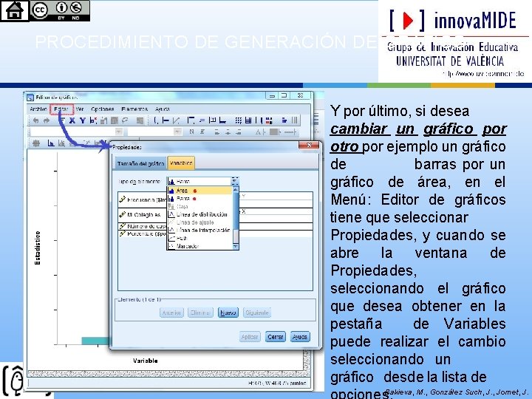Click the Ayuda button in Propiedades dialog
The width and height of the screenshot is (532, 399).
click(300, 337)
